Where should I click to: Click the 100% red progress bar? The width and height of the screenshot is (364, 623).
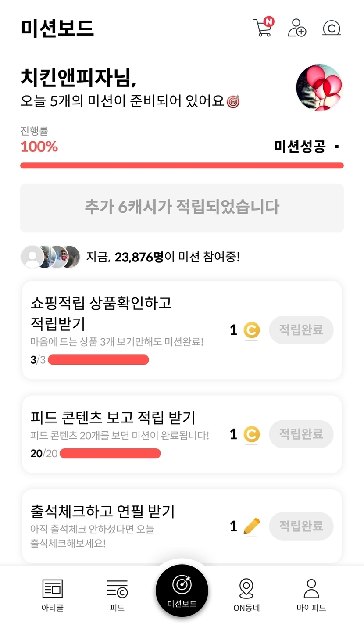[182, 165]
